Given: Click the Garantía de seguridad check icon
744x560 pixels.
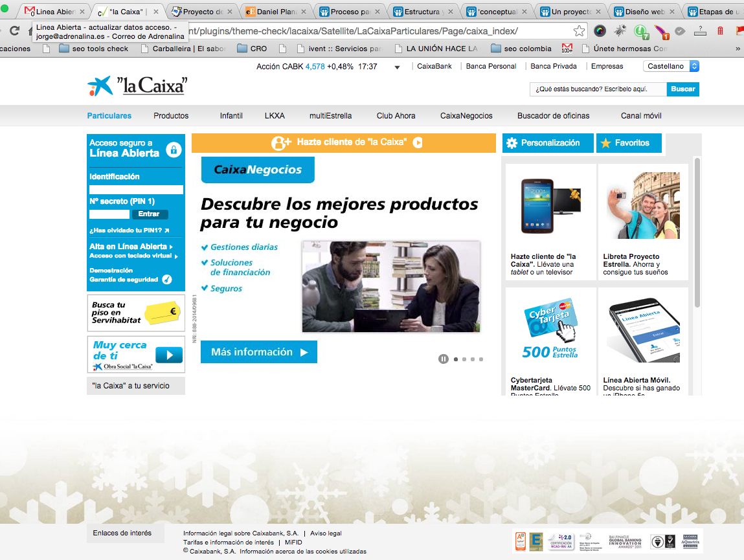Looking at the screenshot, I should click(167, 280).
